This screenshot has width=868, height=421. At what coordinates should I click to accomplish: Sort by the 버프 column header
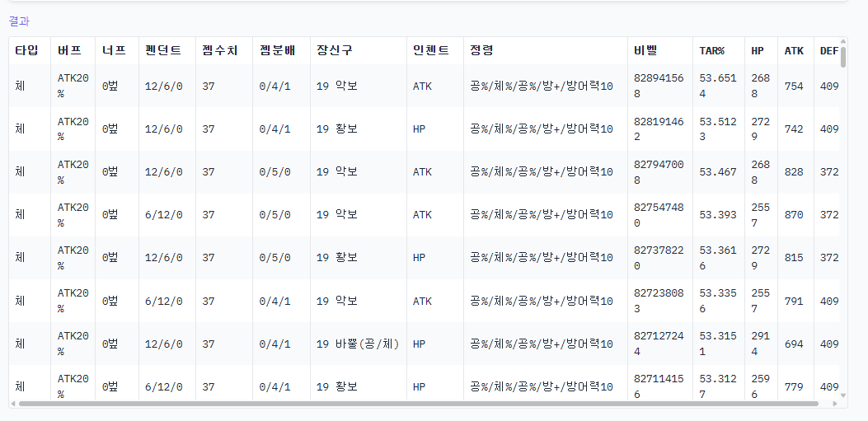(x=69, y=50)
